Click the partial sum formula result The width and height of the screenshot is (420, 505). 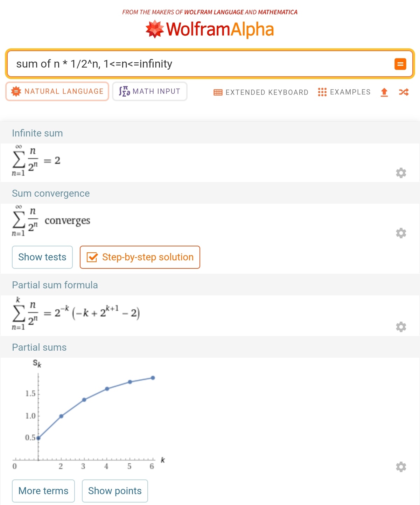[x=76, y=313]
